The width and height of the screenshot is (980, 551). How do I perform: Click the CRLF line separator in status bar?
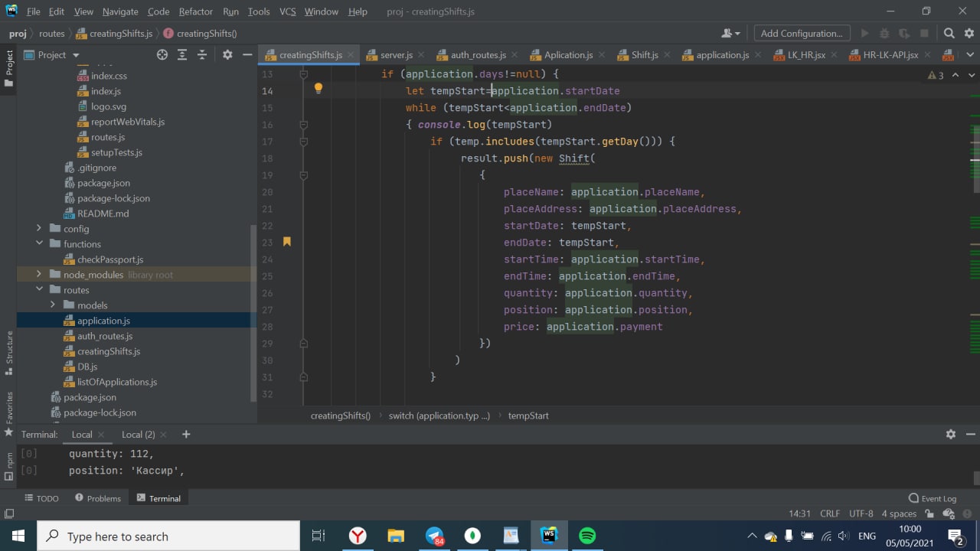pos(830,514)
